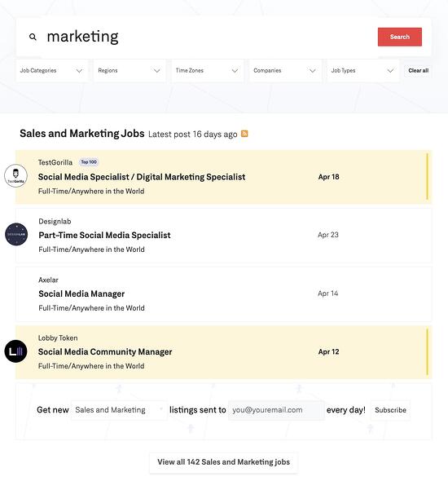
Task: Open the Axelar Social Media Manager job
Action: point(223,293)
